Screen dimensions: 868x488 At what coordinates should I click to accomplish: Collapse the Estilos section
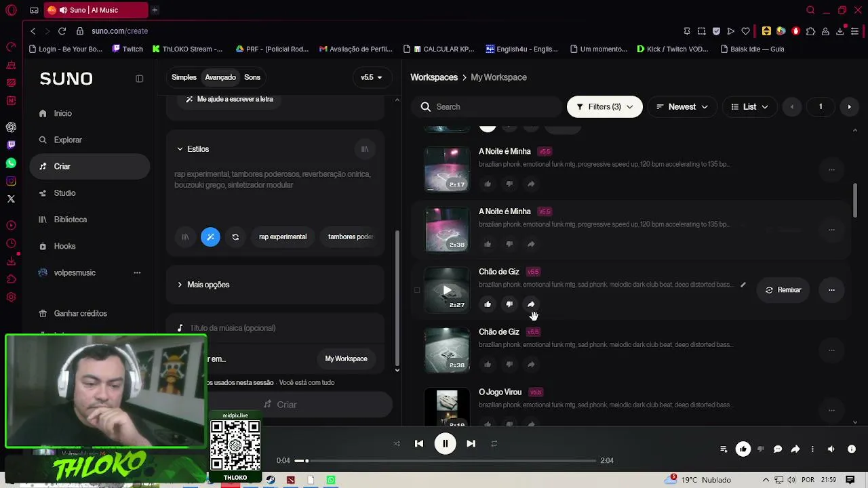pos(193,149)
